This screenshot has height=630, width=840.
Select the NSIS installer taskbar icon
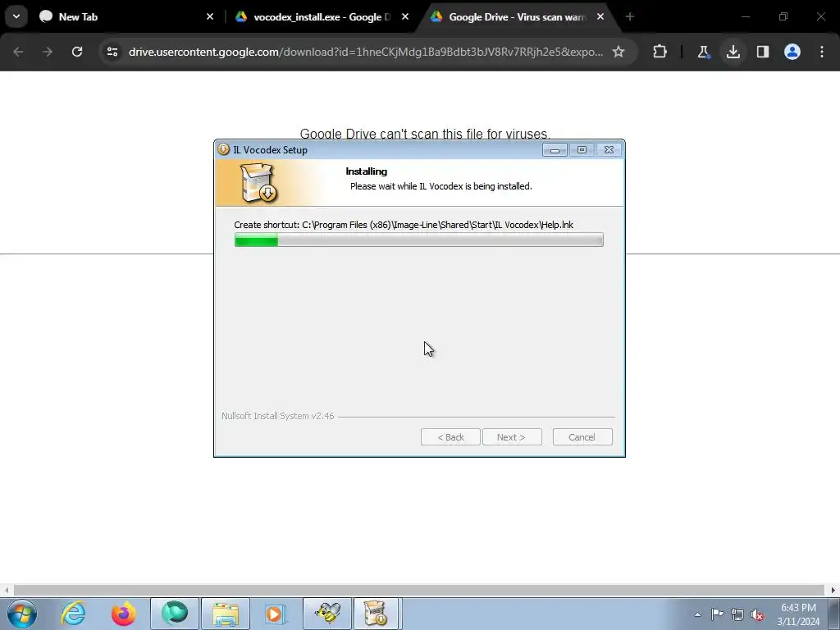pyautogui.click(x=376, y=614)
